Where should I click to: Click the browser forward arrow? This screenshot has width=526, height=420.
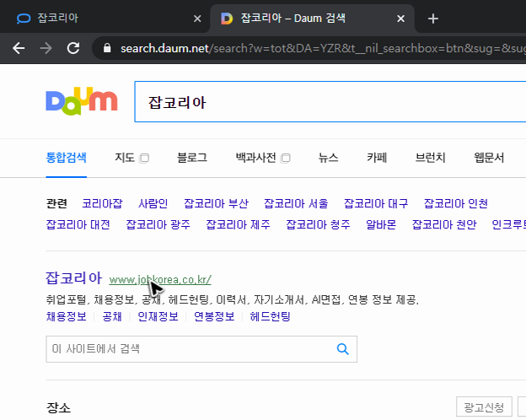pos(46,48)
